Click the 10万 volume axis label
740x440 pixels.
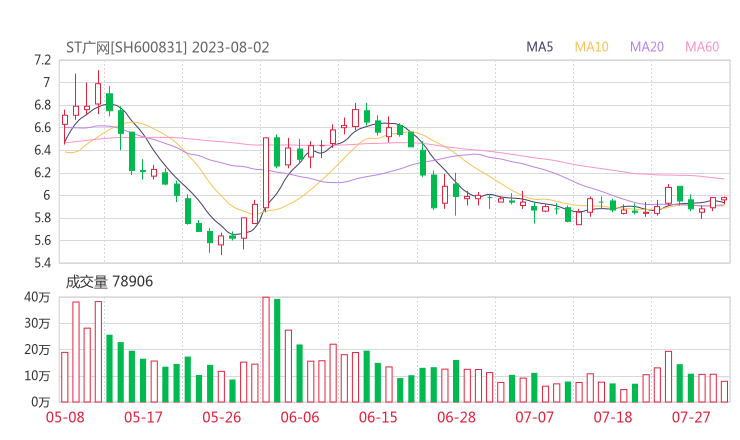coord(37,376)
